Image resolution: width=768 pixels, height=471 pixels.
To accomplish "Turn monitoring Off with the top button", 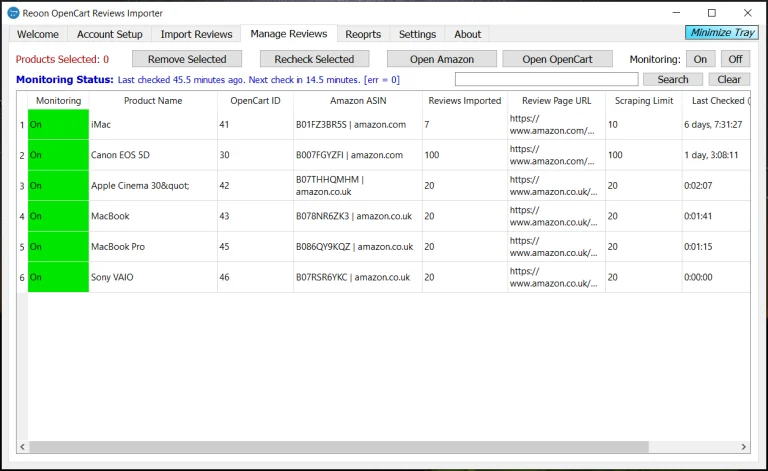I will 735,59.
